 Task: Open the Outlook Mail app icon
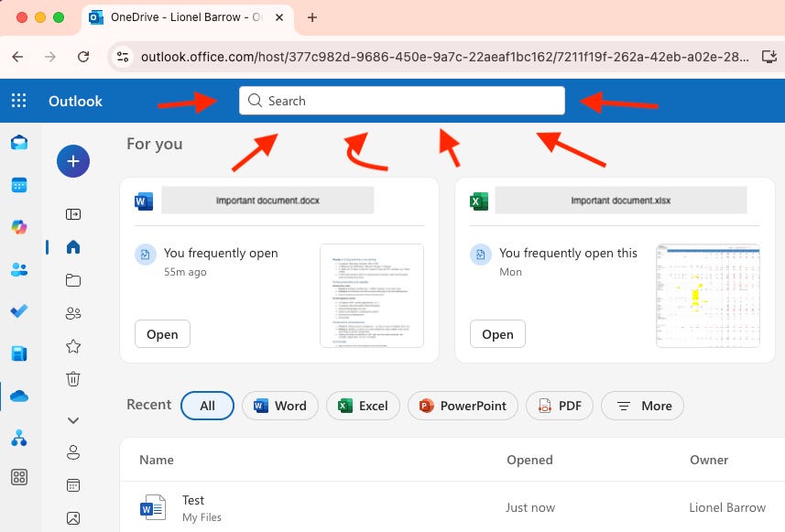[19, 143]
